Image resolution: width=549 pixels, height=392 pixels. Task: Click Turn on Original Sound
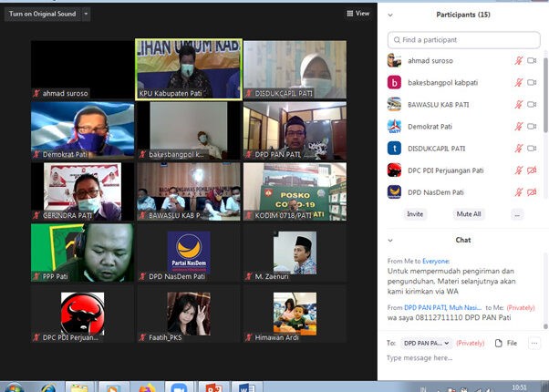[x=42, y=15]
